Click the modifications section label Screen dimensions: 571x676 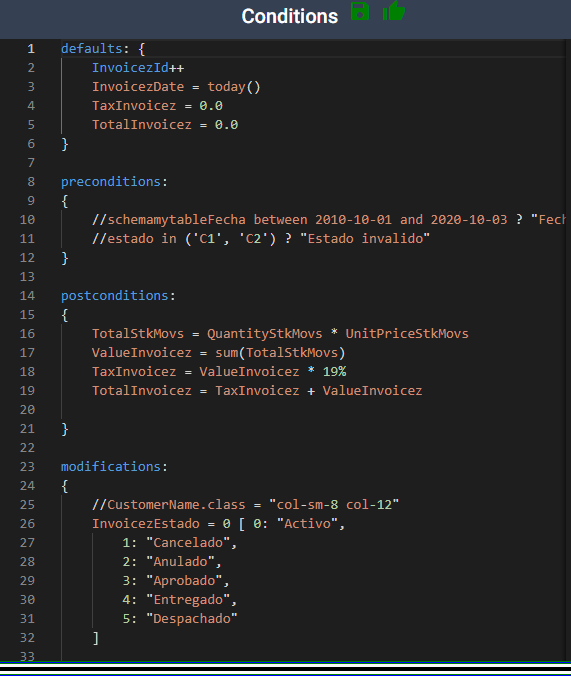coord(111,466)
